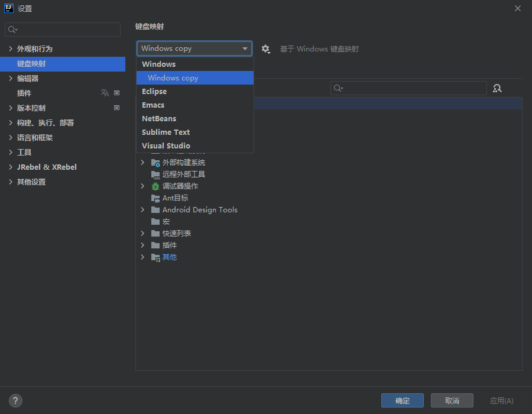
Task: Expand 工具 settings section
Action: tap(11, 153)
